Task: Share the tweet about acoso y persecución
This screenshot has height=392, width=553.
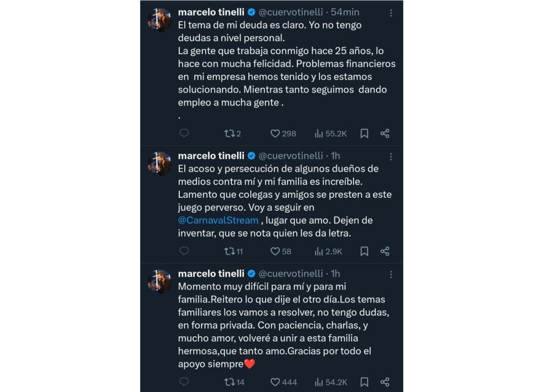Action: point(385,251)
